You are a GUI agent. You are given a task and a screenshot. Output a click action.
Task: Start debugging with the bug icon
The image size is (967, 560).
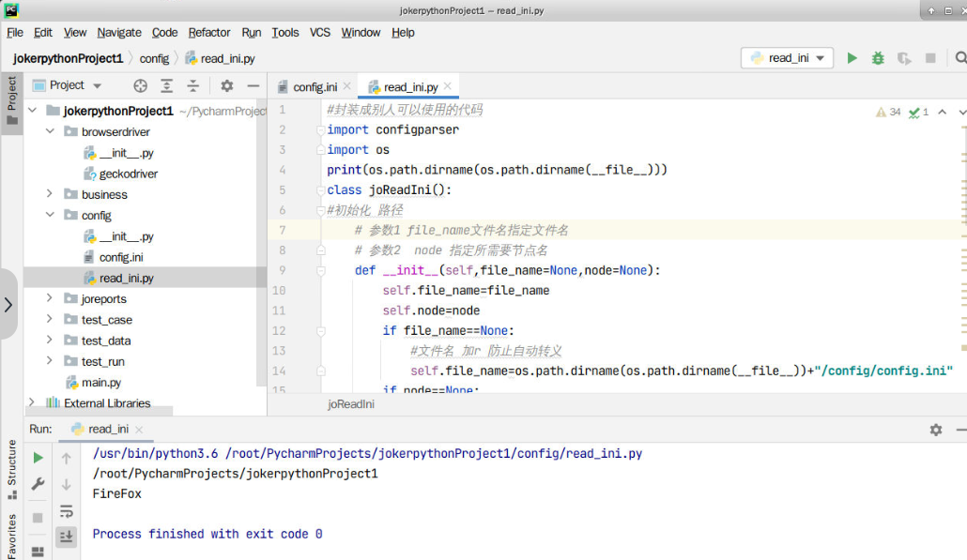pyautogui.click(x=878, y=58)
